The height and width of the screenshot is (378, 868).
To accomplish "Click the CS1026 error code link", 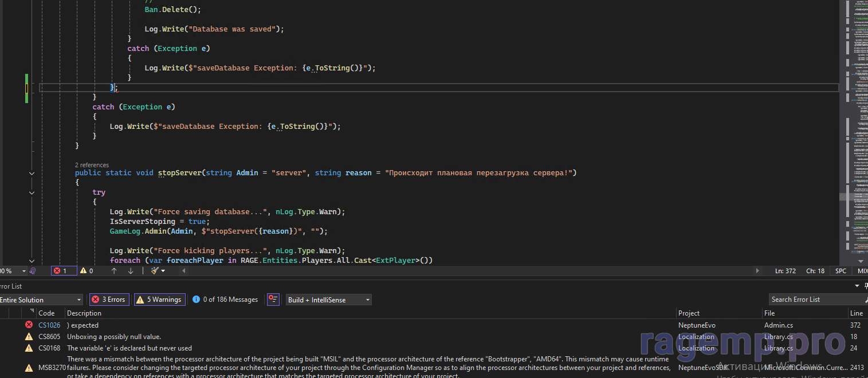I will (49, 325).
